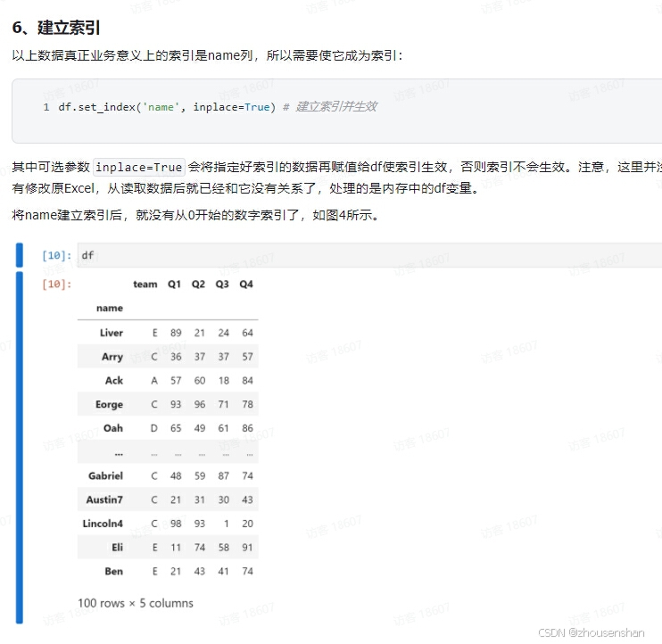The image size is (662, 644).
Task: Click the input prompt [10]: beside df
Action: pyautogui.click(x=56, y=255)
